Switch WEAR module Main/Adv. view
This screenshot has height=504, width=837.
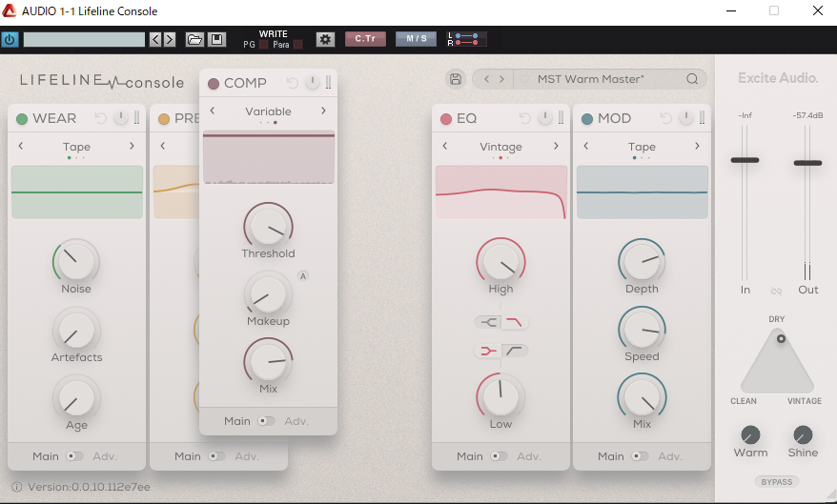click(x=74, y=456)
